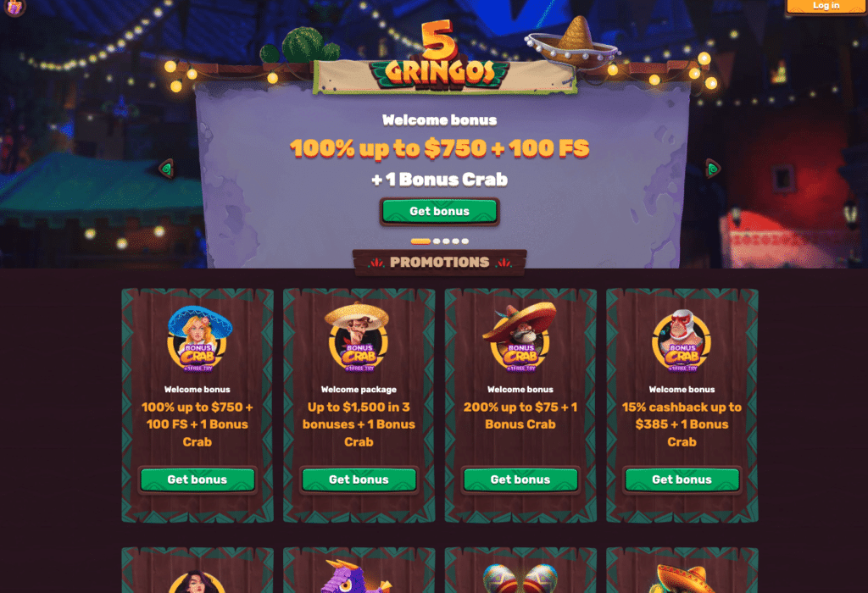Screen dimensions: 868x593
Task: Get the 100% up to $750 bonus card
Action: [x=198, y=479]
